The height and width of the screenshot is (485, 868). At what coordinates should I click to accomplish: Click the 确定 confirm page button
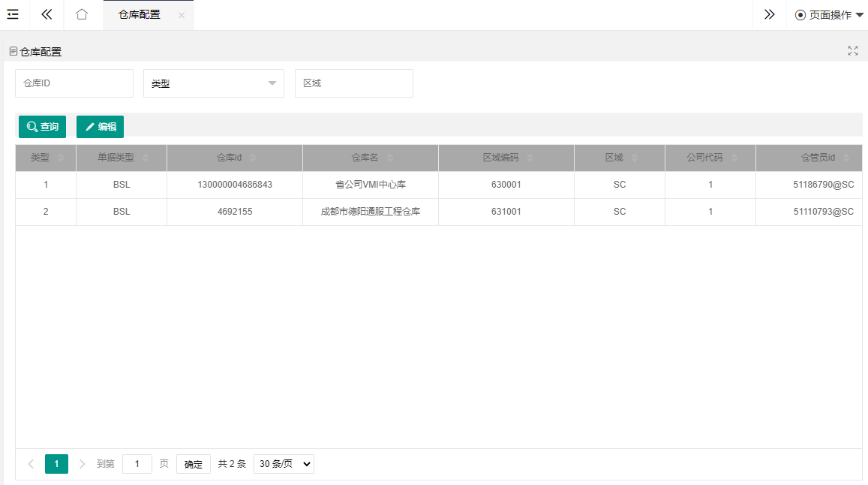[x=194, y=464]
